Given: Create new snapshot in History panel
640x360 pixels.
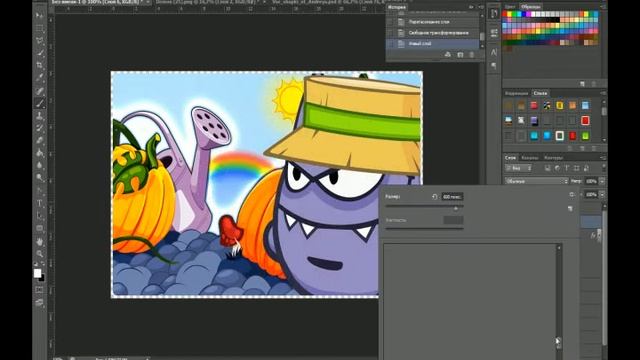Looking at the screenshot, I should click(460, 54).
